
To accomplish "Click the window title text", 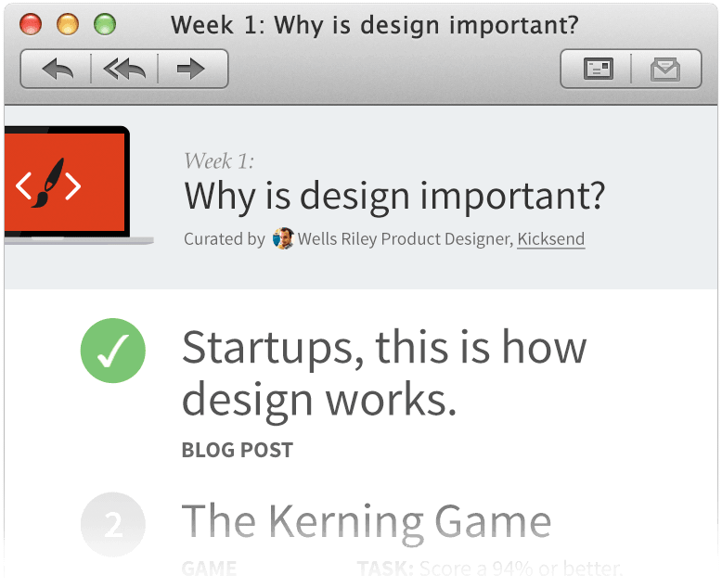I will tap(380, 25).
